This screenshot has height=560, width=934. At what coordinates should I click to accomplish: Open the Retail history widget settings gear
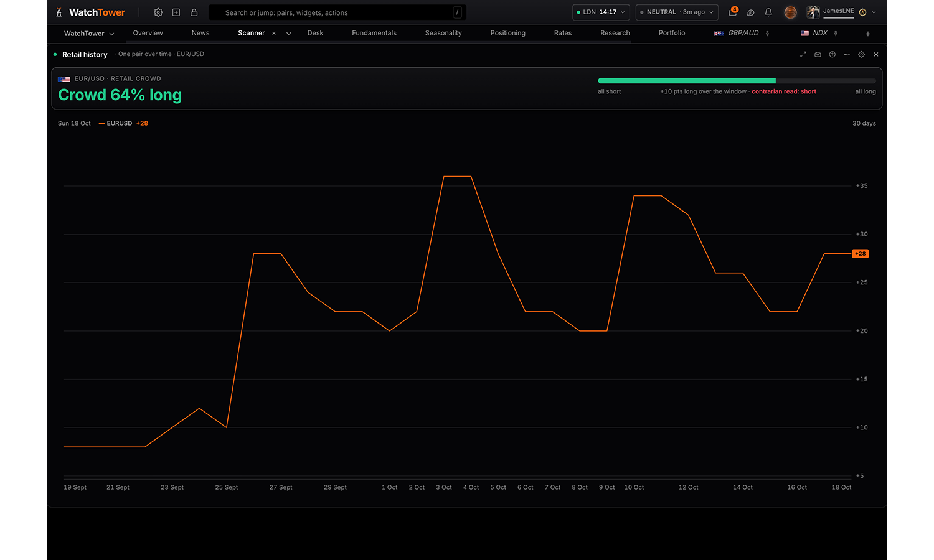(x=862, y=55)
